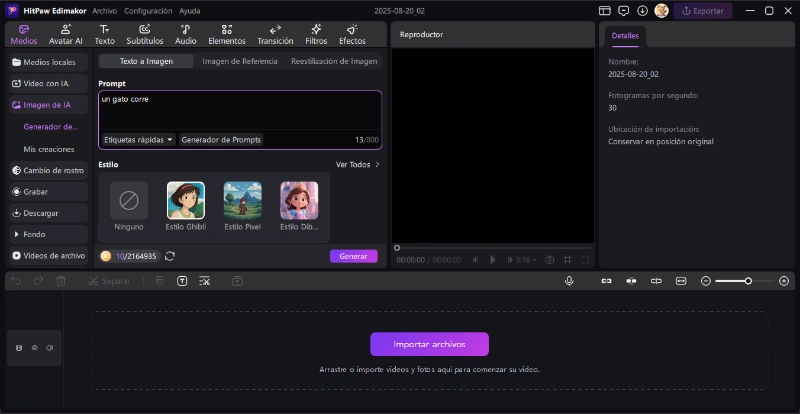Switch to Imagen de Referencia tab
Image resolution: width=800 pixels, height=414 pixels.
click(240, 61)
